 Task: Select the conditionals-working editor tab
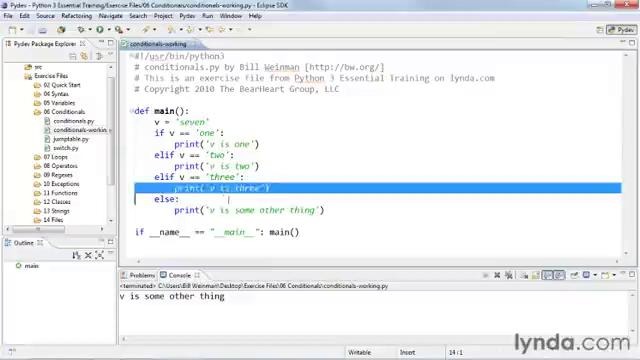(158, 44)
